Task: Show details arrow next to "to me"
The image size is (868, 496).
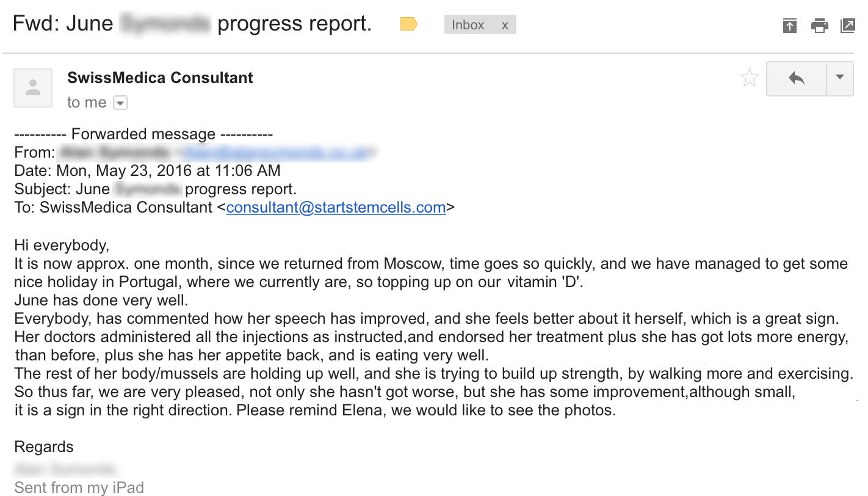Action: click(x=120, y=103)
